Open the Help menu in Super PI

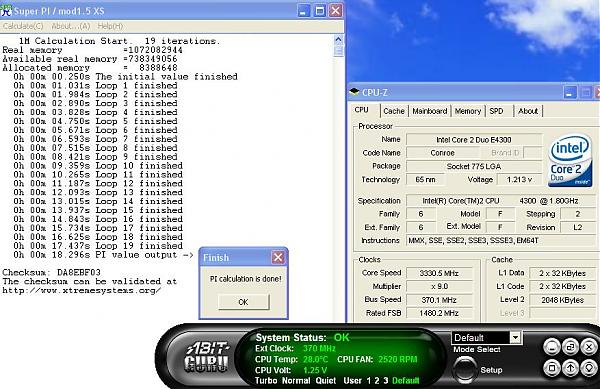pos(110,26)
